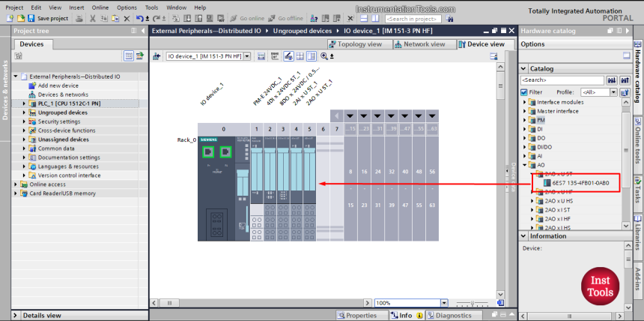The width and height of the screenshot is (644, 321).
Task: Click the split editor horizontally icon
Action: pos(363,18)
